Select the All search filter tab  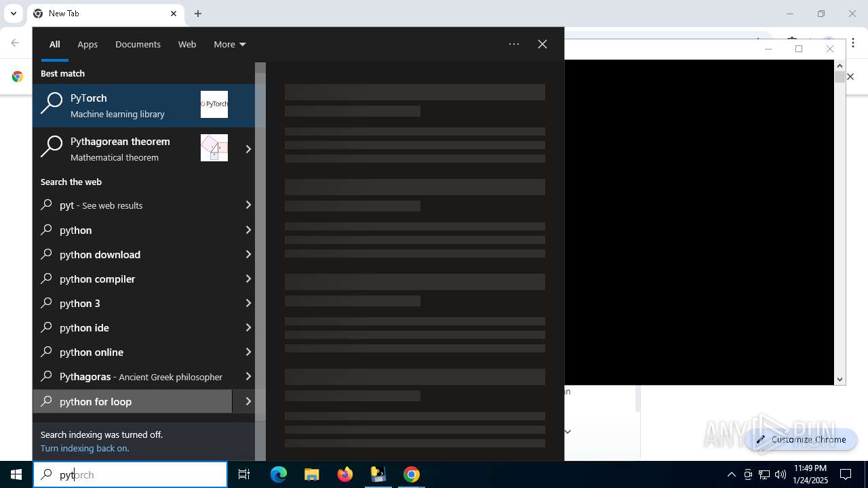tap(54, 45)
